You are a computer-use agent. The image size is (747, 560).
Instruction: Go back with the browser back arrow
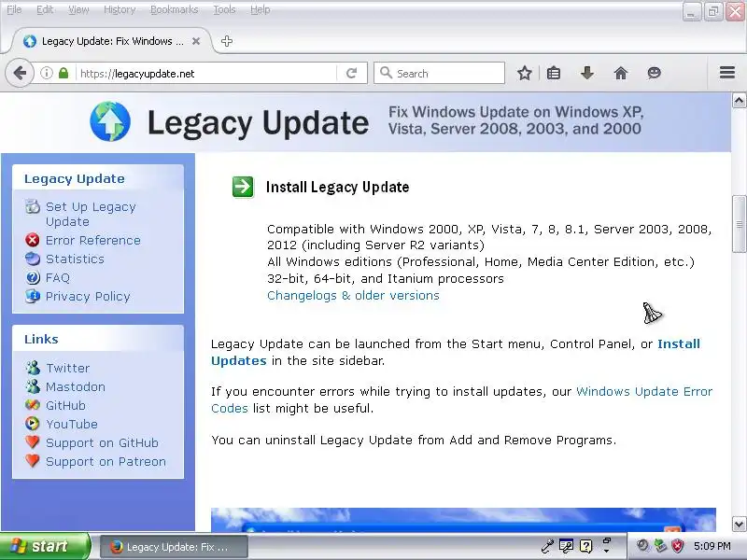pyautogui.click(x=20, y=74)
